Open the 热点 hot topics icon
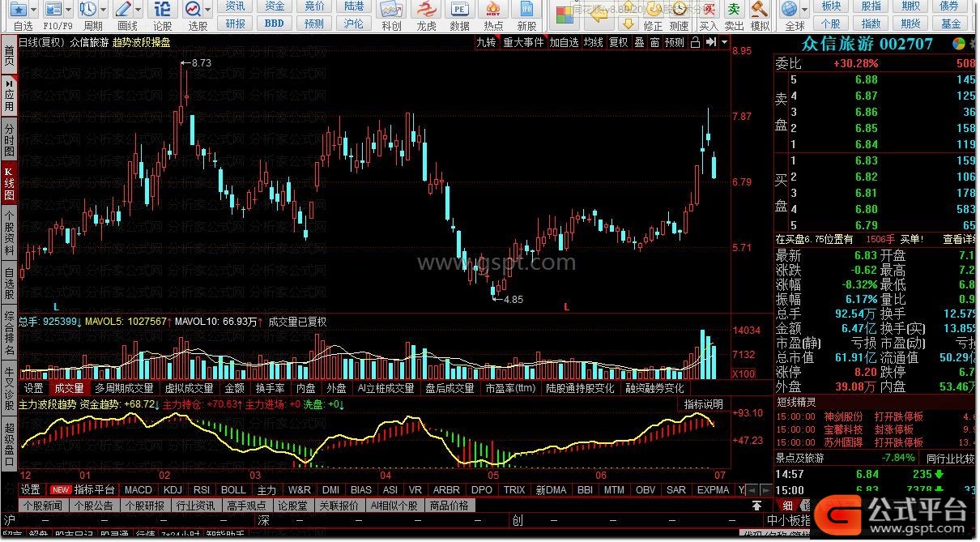 [x=492, y=9]
